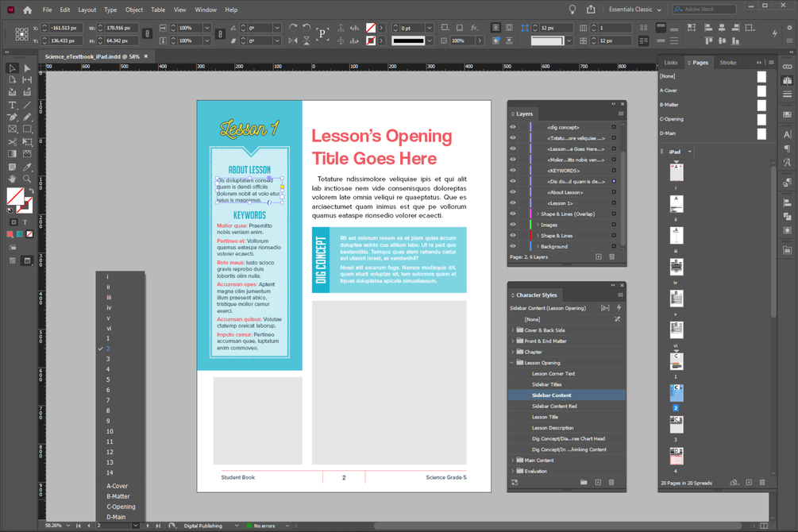Select the Zoom tool

pyautogui.click(x=27, y=179)
